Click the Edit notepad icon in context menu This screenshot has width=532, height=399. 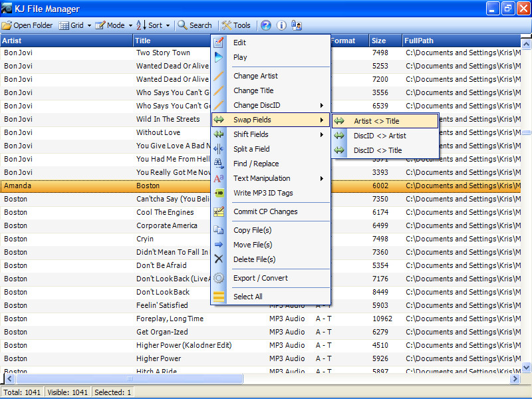pos(219,43)
